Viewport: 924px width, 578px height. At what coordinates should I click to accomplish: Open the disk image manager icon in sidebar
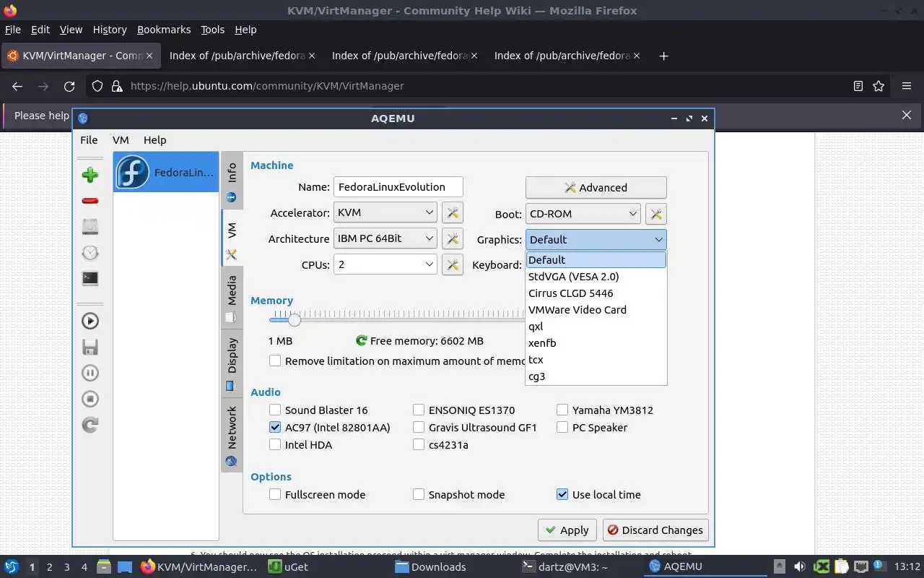tap(90, 226)
